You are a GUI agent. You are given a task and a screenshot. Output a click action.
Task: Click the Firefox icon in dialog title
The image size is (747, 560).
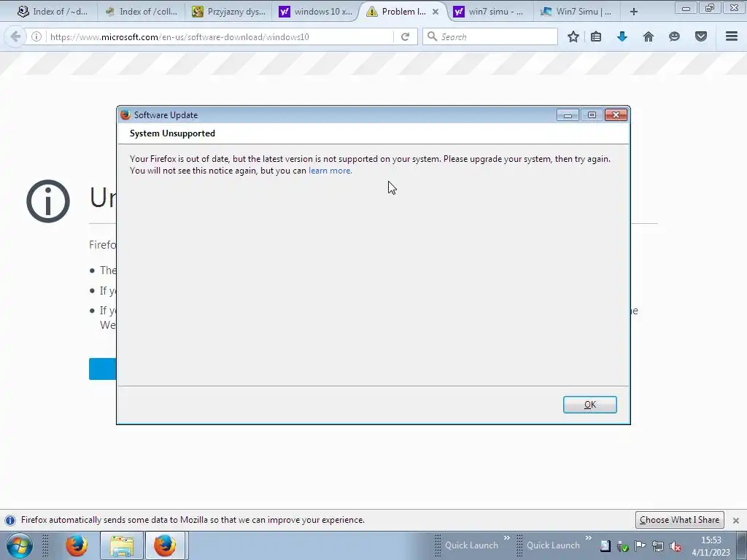(x=125, y=114)
